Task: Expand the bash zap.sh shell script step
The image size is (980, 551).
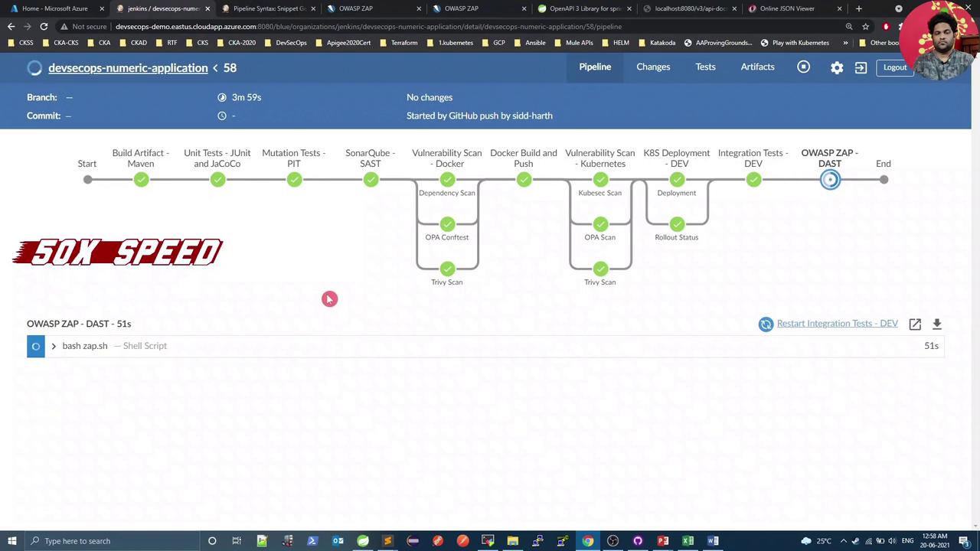Action: click(54, 346)
